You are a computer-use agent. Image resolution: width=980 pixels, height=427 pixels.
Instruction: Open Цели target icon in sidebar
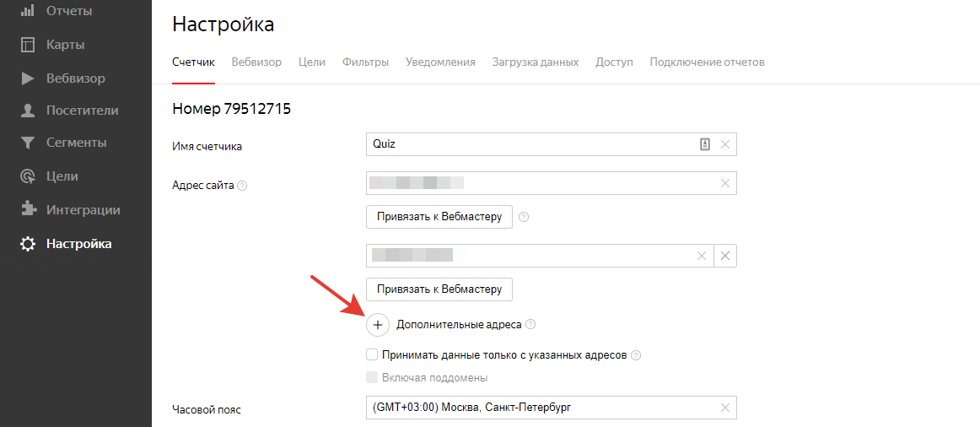(28, 176)
